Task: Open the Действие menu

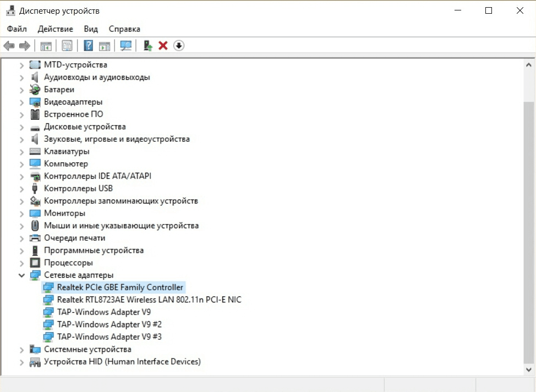Action: 56,29
